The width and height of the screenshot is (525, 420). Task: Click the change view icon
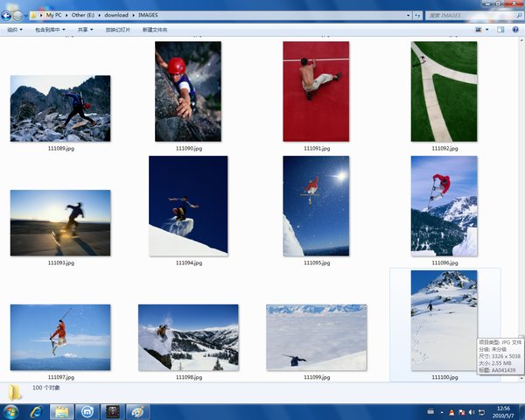pos(479,30)
